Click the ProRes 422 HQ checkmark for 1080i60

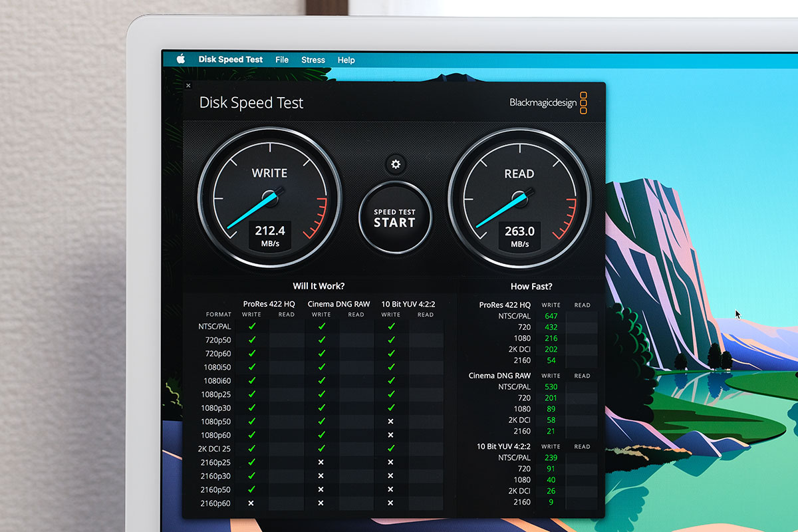[251, 380]
